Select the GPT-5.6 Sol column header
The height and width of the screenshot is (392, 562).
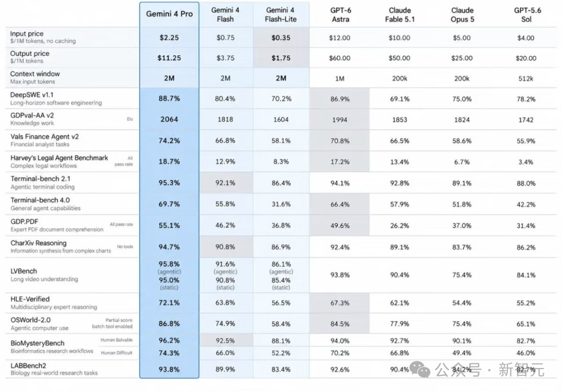tap(527, 15)
